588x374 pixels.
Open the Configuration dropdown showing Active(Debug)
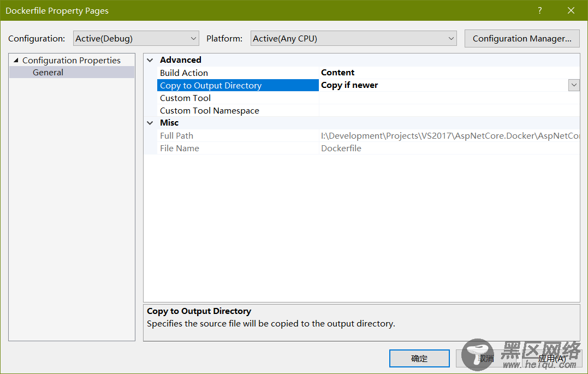136,39
